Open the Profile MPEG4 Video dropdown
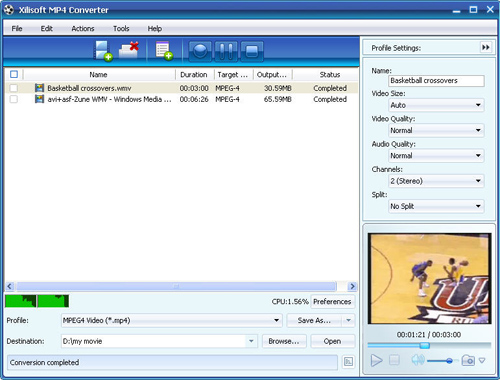The width and height of the screenshot is (500, 380). click(171, 320)
